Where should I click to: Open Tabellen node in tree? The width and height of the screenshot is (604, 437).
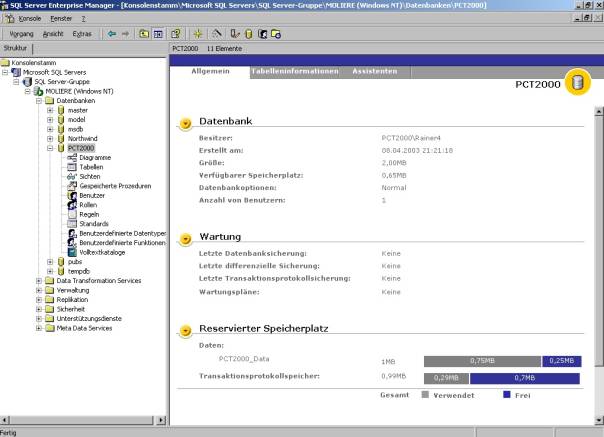pos(91,167)
